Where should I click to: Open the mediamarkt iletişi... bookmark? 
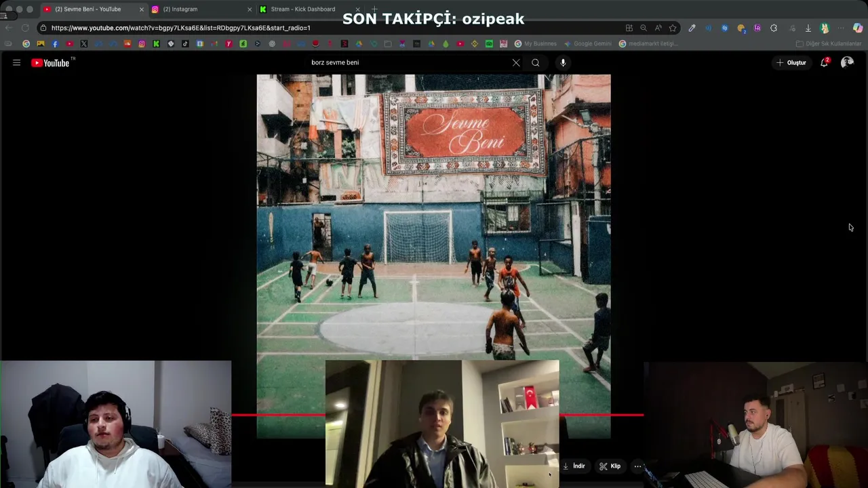point(648,43)
